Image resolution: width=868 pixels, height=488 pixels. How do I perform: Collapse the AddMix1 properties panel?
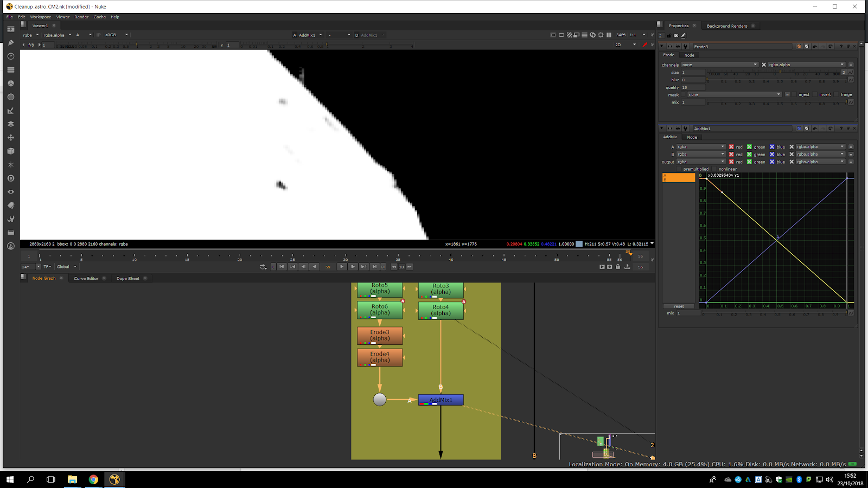(x=661, y=129)
